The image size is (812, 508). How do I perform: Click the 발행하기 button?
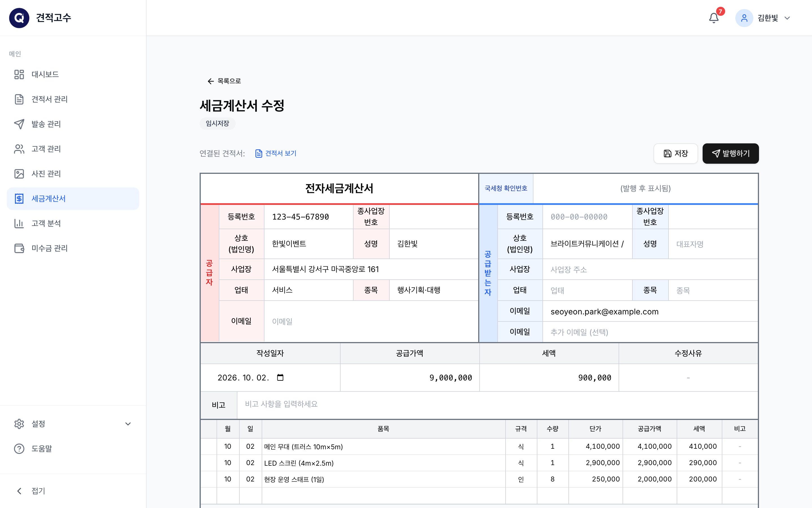[731, 154]
